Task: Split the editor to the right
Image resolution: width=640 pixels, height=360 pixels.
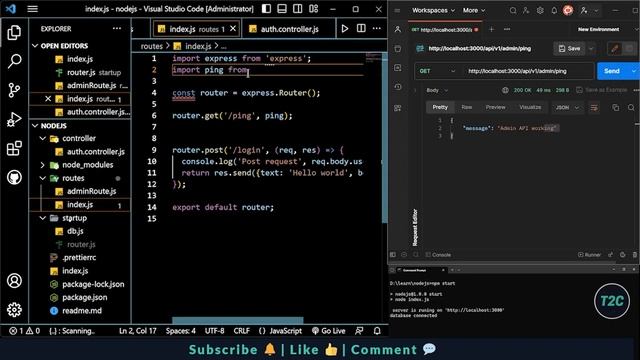Action: pos(361,29)
